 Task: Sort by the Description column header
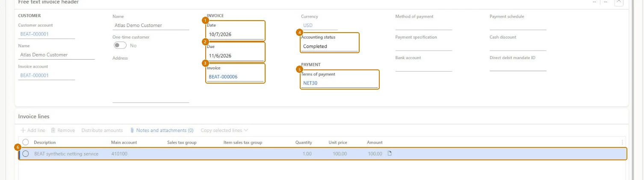45,143
